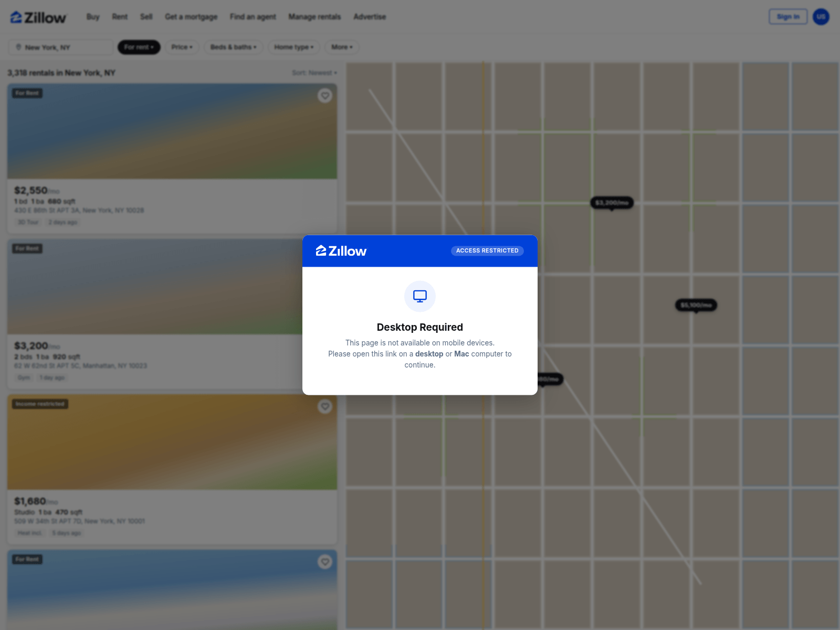Screen dimensions: 840x630
Task: Click the Income restricted badge
Action: pyautogui.click(x=40, y=404)
